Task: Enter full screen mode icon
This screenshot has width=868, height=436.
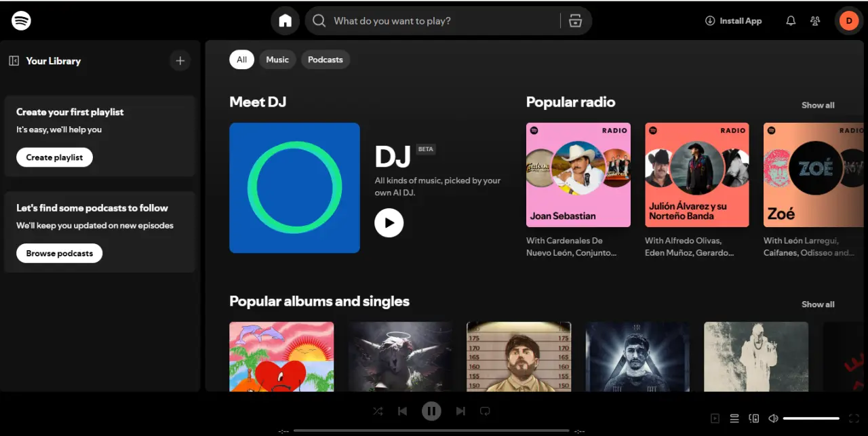Action: (x=854, y=419)
